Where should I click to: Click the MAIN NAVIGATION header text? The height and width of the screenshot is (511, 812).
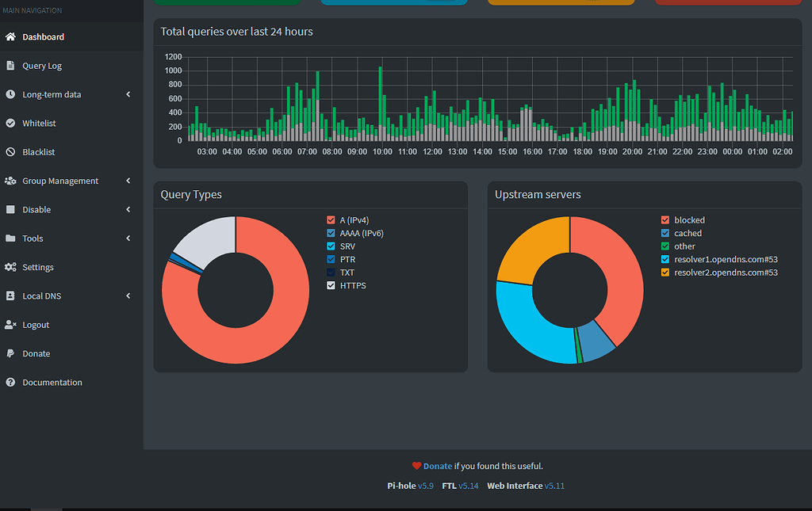pos(32,10)
